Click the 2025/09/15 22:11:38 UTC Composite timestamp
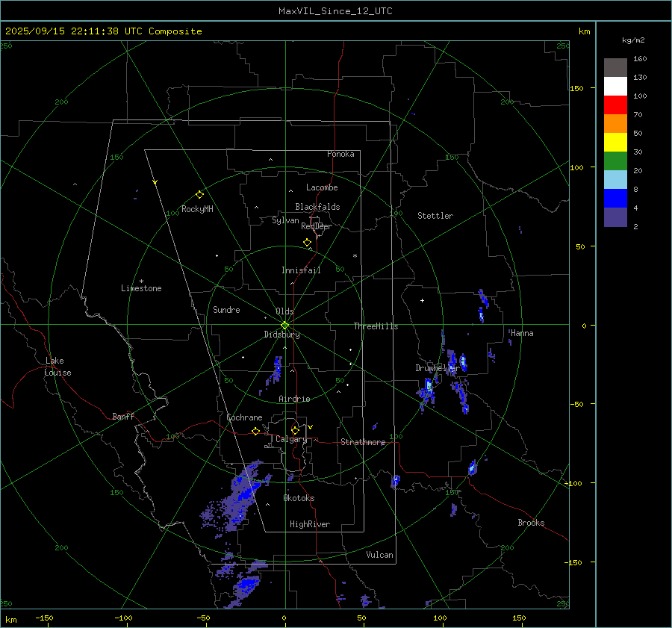This screenshot has height=628, width=672. point(103,31)
